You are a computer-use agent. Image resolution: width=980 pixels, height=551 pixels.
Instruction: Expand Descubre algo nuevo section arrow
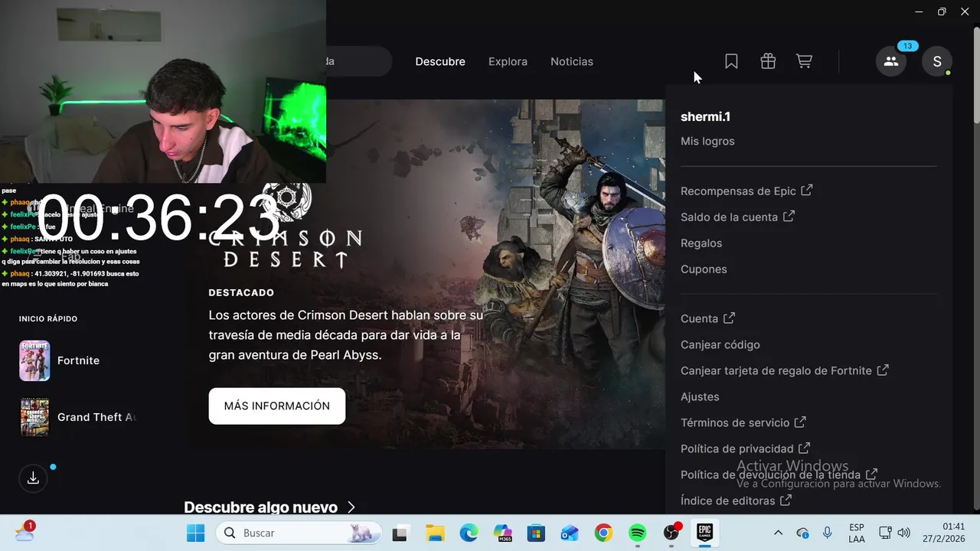click(x=351, y=507)
